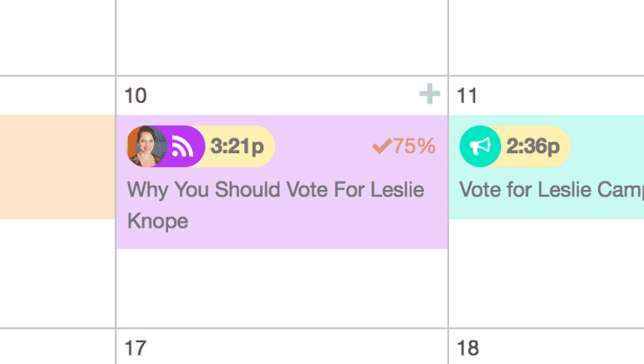Click the orange event bar on previous day
Screen dimensions: 644x364
[58, 167]
